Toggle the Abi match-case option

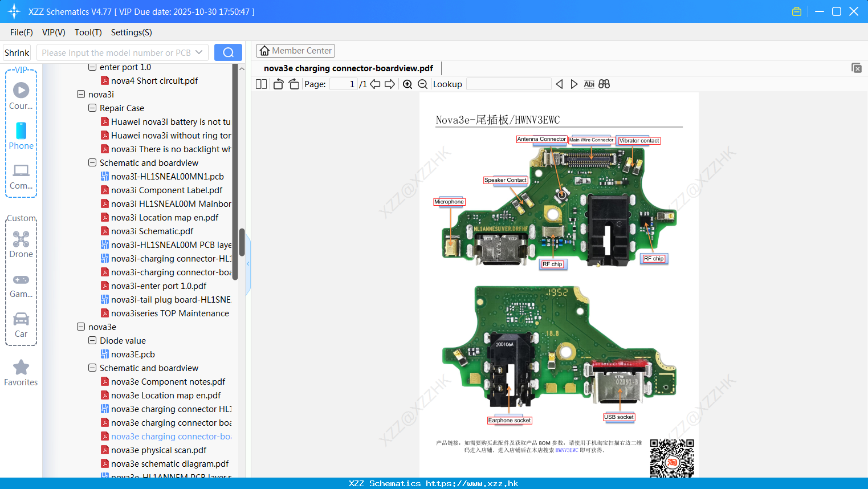coord(589,84)
